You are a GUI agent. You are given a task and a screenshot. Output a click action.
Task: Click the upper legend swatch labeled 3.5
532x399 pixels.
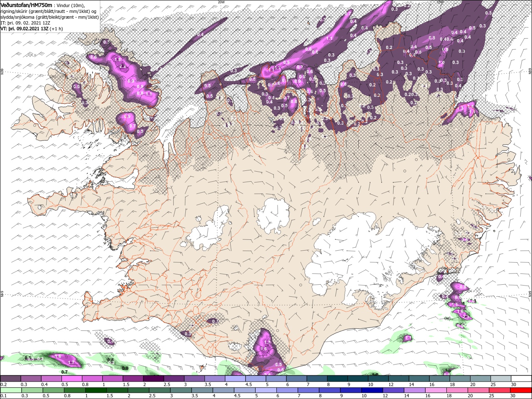(214, 379)
